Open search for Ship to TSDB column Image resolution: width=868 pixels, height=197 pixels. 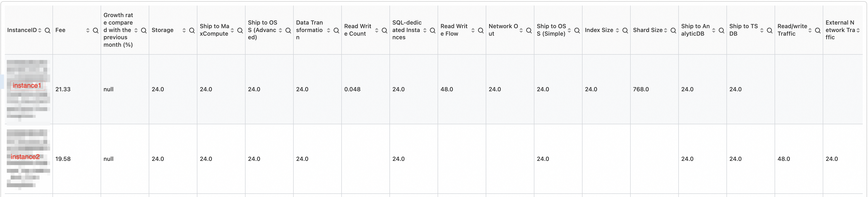point(770,30)
